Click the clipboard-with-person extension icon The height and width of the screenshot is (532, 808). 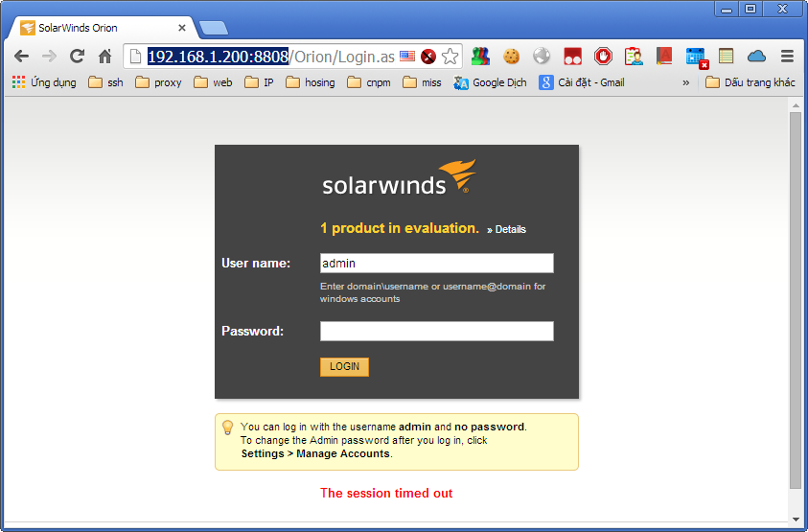[634, 57]
